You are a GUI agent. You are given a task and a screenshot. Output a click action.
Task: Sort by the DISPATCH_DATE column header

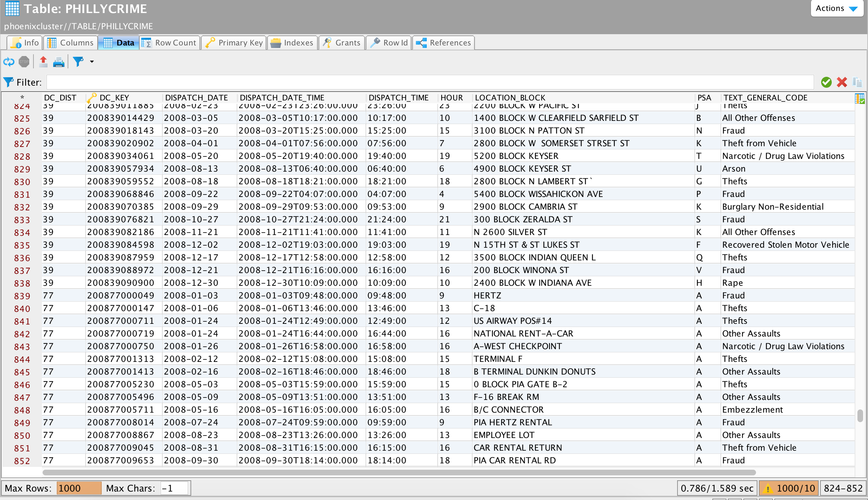196,97
